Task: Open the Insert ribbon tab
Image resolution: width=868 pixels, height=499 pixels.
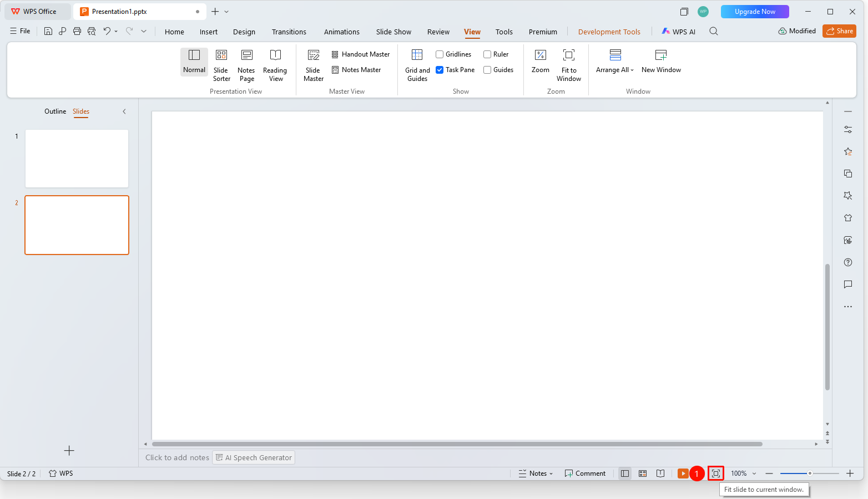Action: pos(209,32)
